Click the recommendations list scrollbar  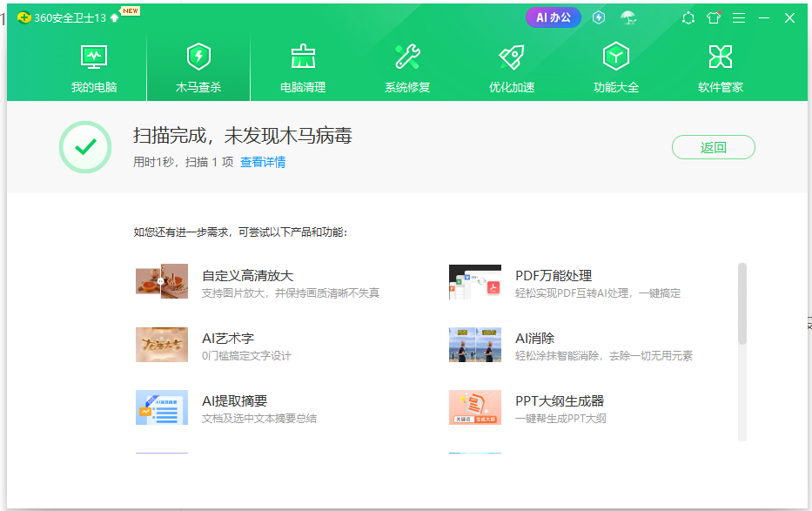point(742,304)
